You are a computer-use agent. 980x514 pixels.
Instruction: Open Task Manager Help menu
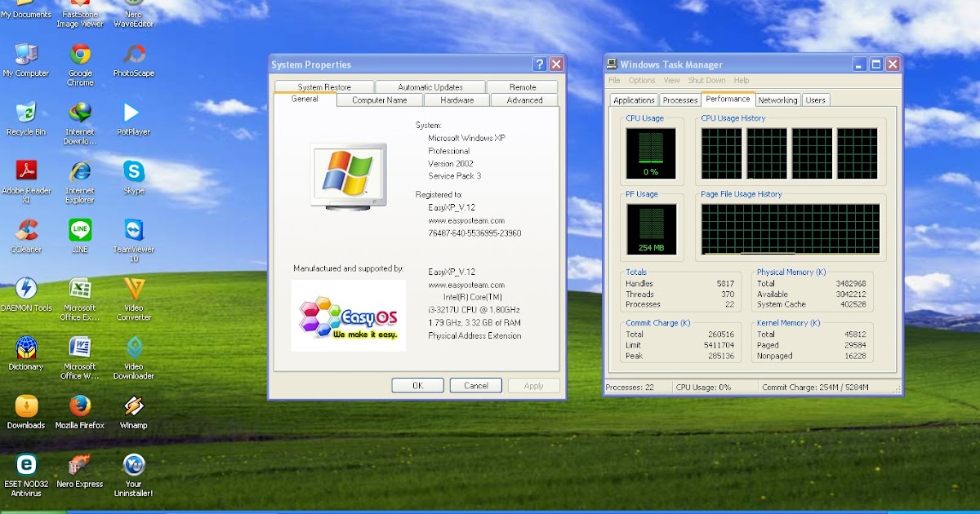[x=742, y=81]
